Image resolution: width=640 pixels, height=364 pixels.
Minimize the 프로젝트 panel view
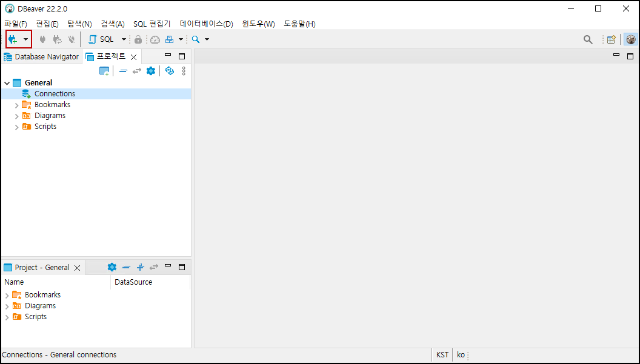coord(168,55)
